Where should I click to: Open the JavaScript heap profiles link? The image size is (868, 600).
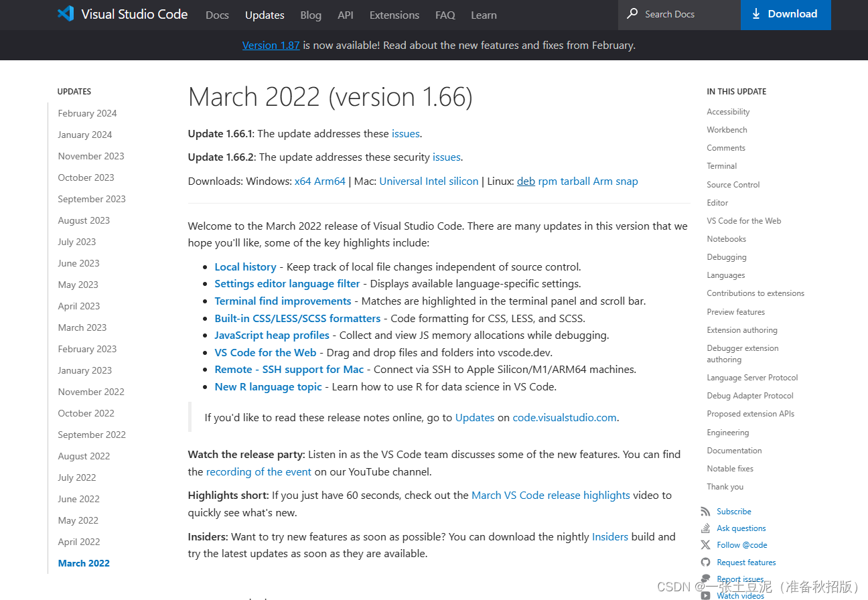click(272, 335)
